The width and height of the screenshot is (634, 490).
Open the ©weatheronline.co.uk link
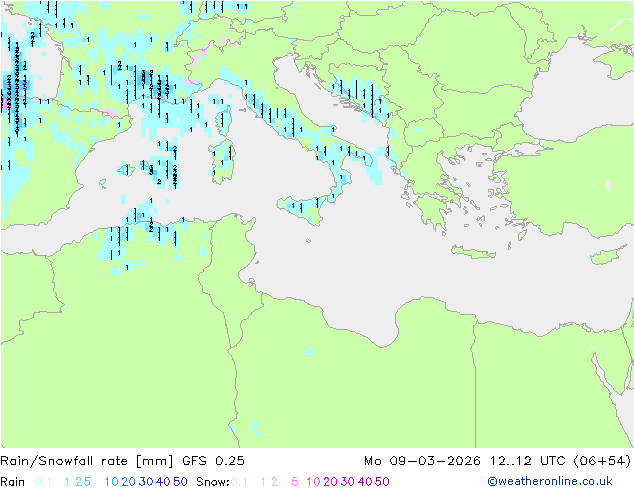550,481
